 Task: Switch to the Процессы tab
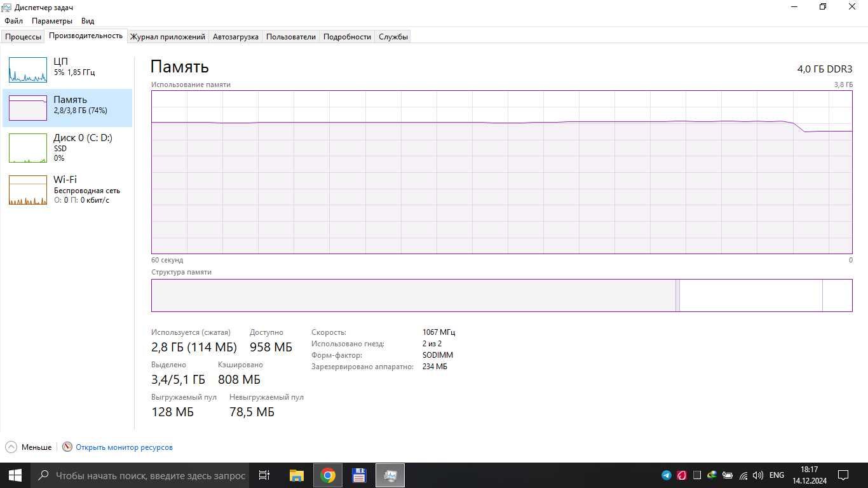point(23,37)
